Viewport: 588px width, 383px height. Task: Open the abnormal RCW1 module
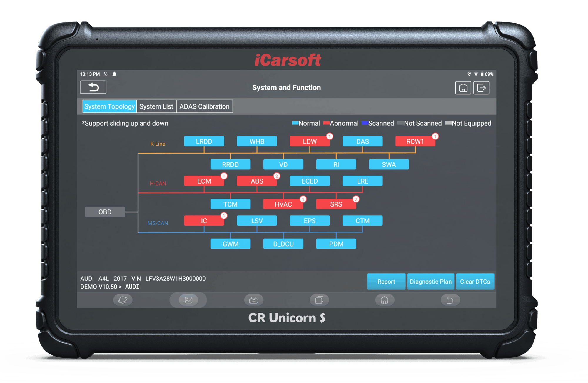click(x=415, y=141)
